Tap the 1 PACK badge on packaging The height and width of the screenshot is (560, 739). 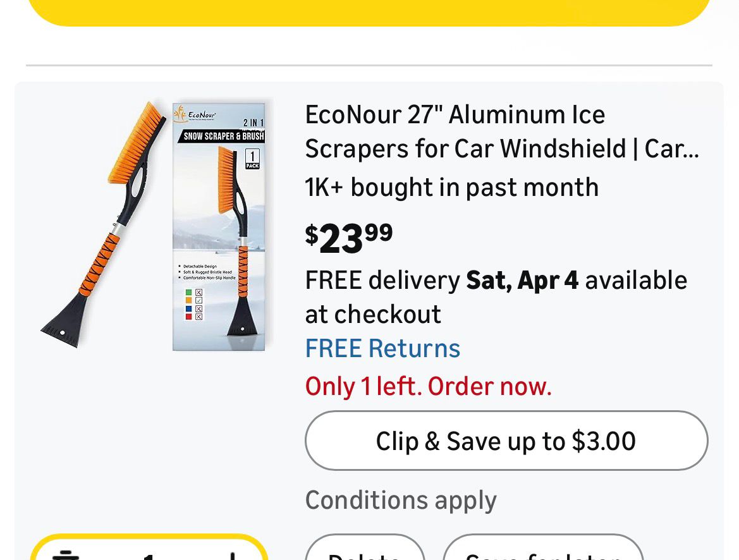(252, 159)
